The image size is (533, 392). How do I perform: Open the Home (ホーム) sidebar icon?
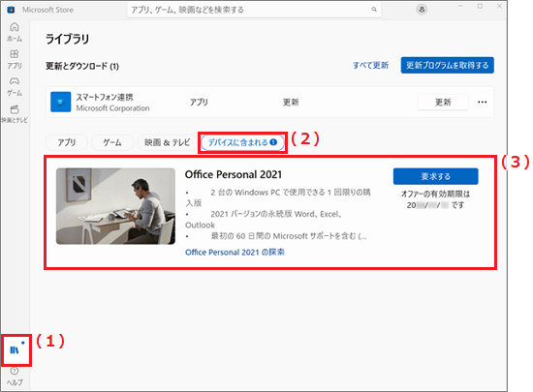[15, 32]
